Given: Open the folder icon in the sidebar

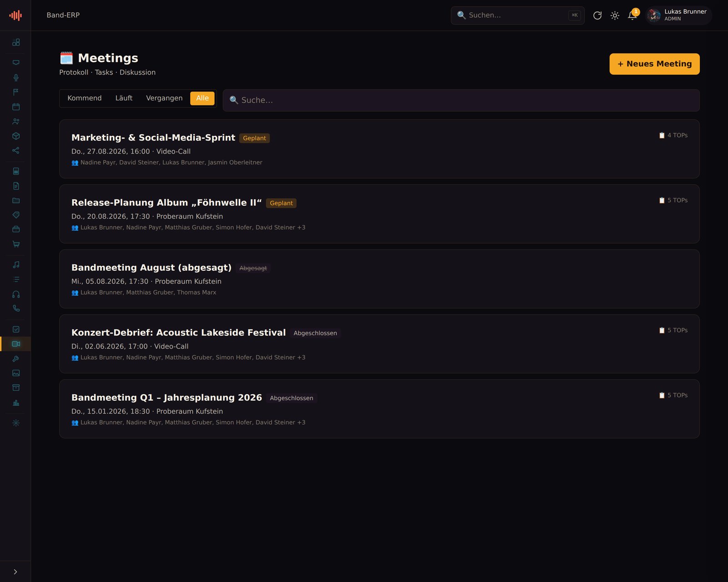Looking at the screenshot, I should (16, 201).
